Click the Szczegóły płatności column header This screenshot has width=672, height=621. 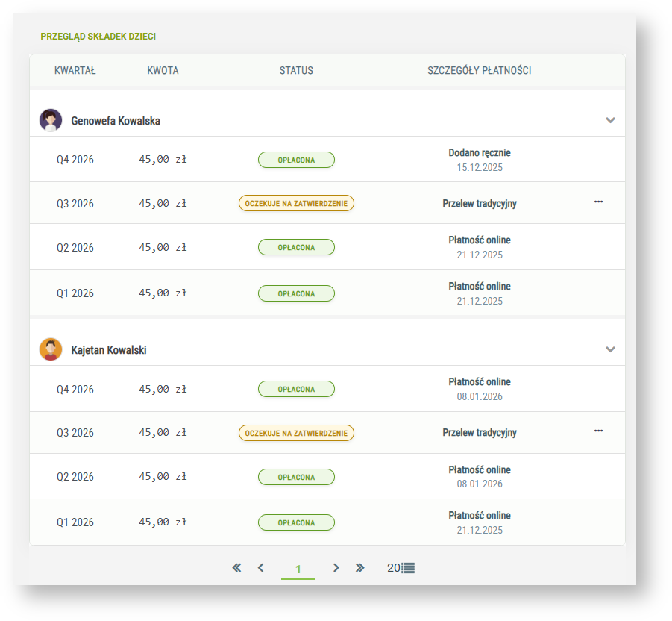coord(479,71)
